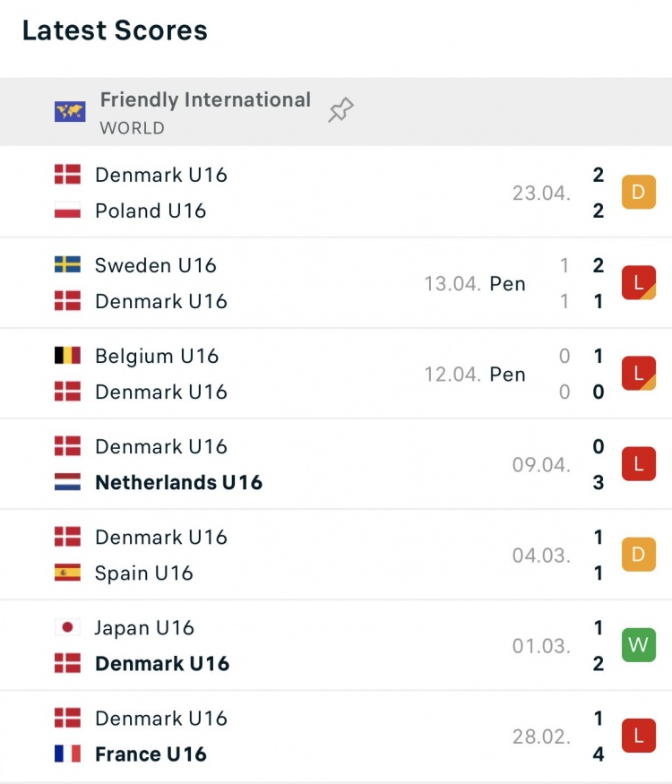This screenshot has height=784, width=672.
Task: Open the Friendly International league link
Action: [x=205, y=100]
